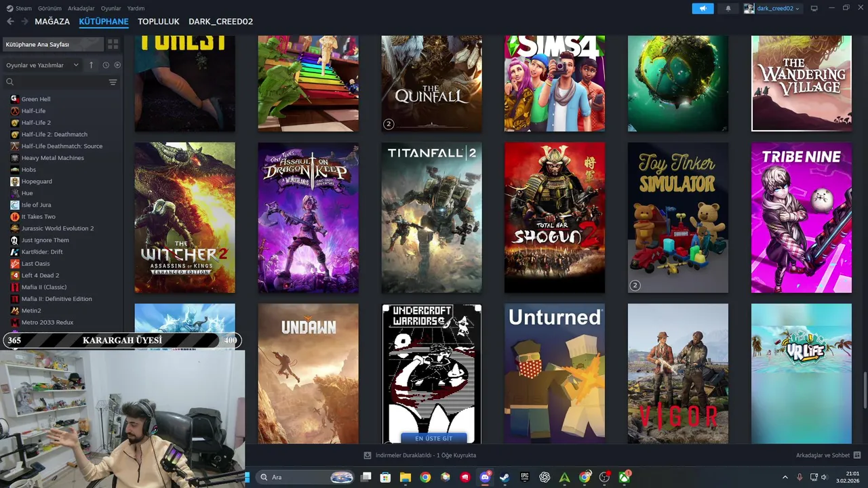868x488 pixels.
Task: Go to the MAĞAZA tab
Action: click(x=52, y=22)
